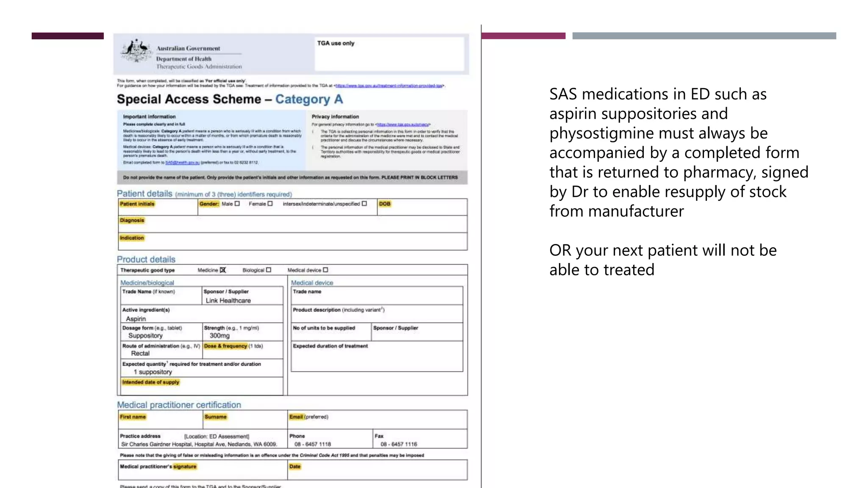The height and width of the screenshot is (488, 868).
Task: Click the Expected duration of treatment field
Action: [x=377, y=356]
